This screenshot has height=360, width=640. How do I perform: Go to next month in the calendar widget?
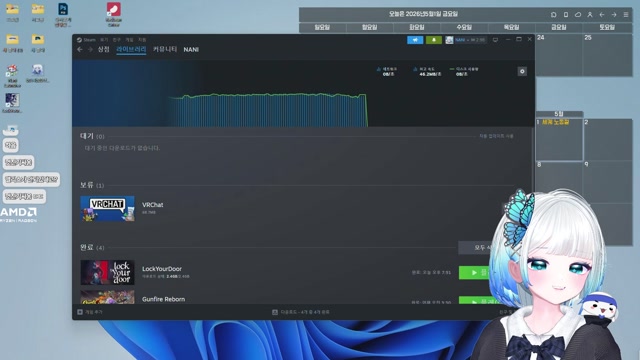coord(614,15)
